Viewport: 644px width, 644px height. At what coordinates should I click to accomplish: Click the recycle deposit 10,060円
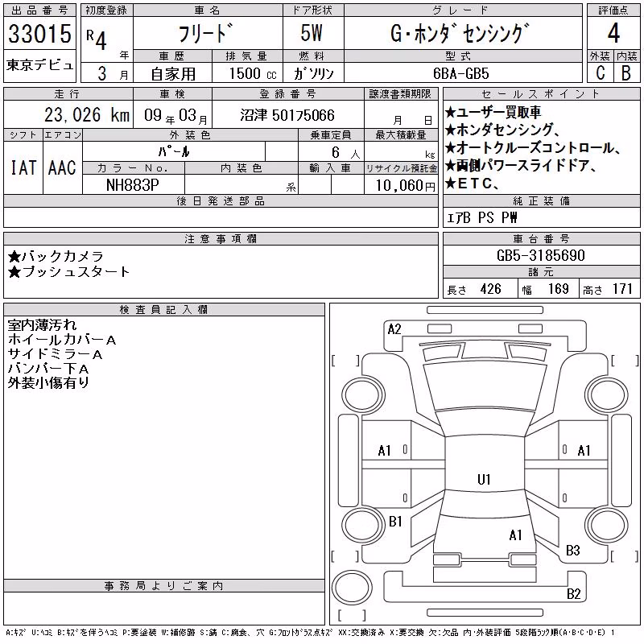pyautogui.click(x=406, y=186)
